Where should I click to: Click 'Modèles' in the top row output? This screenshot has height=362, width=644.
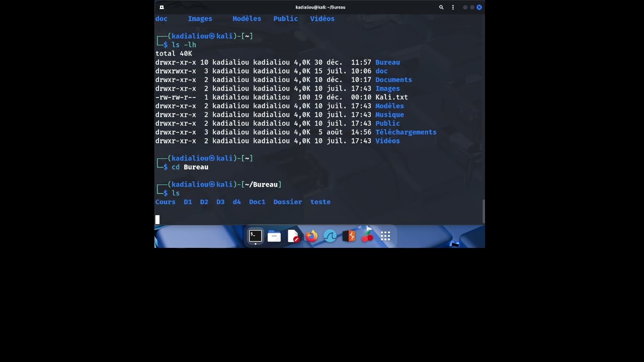(x=247, y=19)
